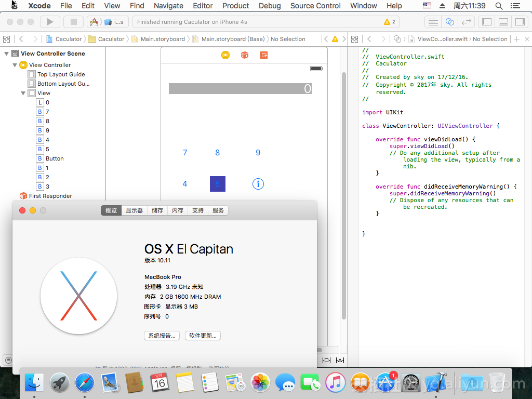
Task: Open related items menu in storyboard jump bar
Action: (6, 39)
